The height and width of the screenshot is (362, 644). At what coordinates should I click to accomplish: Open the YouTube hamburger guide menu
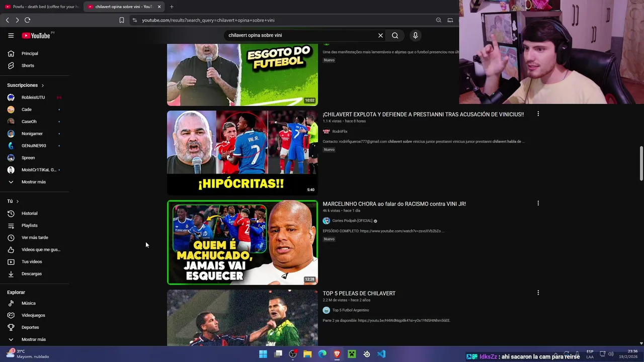[x=11, y=35]
